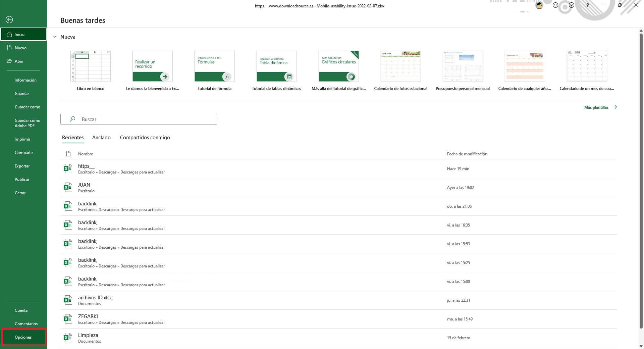Click the Excel icon beside JUAN- file

pyautogui.click(x=68, y=187)
